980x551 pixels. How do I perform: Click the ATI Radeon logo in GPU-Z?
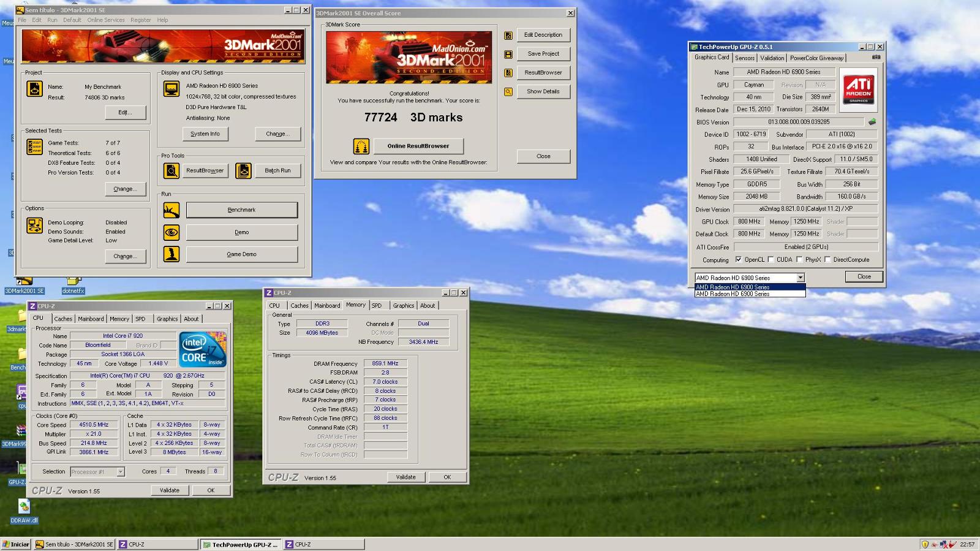858,89
